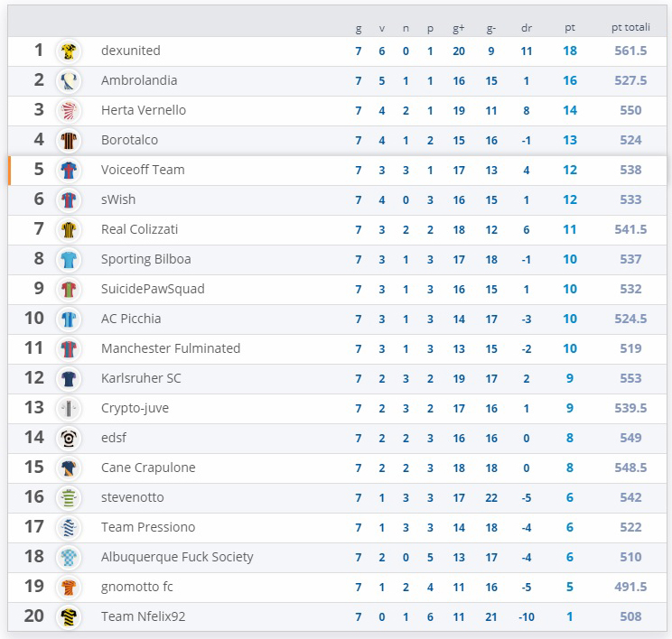This screenshot has height=639, width=672.
Task: Click the 'pt' points column header
Action: click(x=570, y=28)
